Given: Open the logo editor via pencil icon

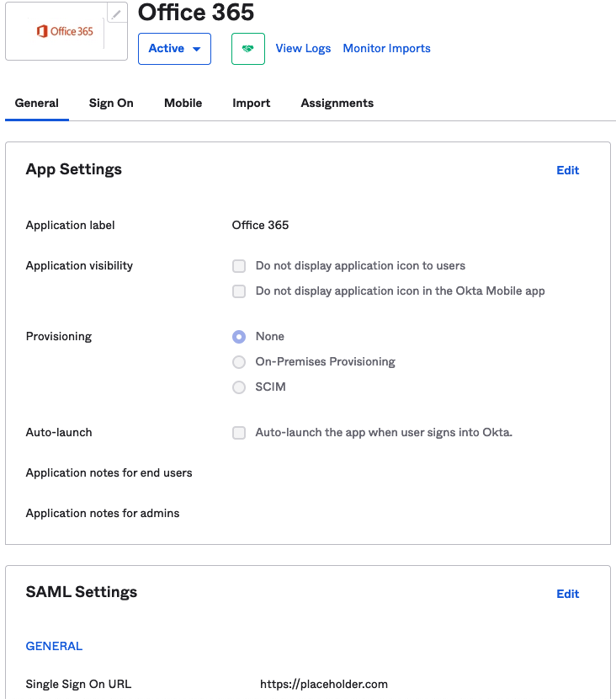Looking at the screenshot, I should pos(115,12).
